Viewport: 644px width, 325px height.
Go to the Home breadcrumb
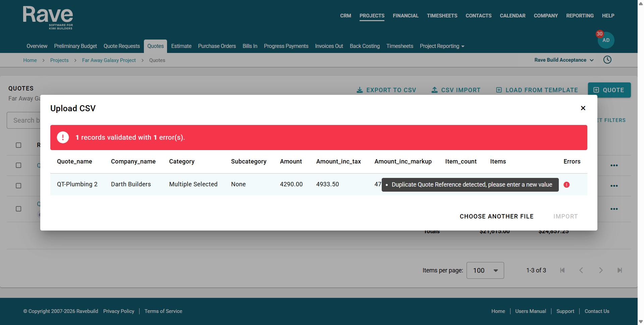[30, 60]
